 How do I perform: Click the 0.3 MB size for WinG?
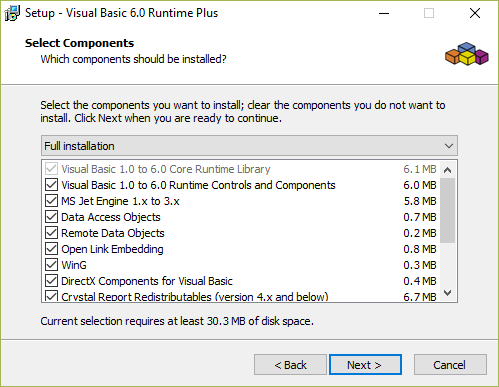coord(420,265)
